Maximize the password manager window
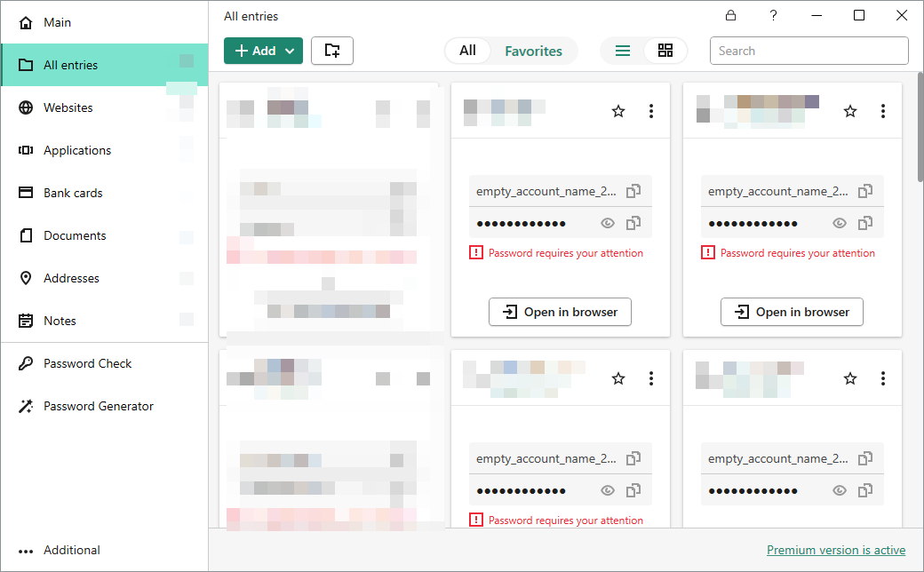 859,15
